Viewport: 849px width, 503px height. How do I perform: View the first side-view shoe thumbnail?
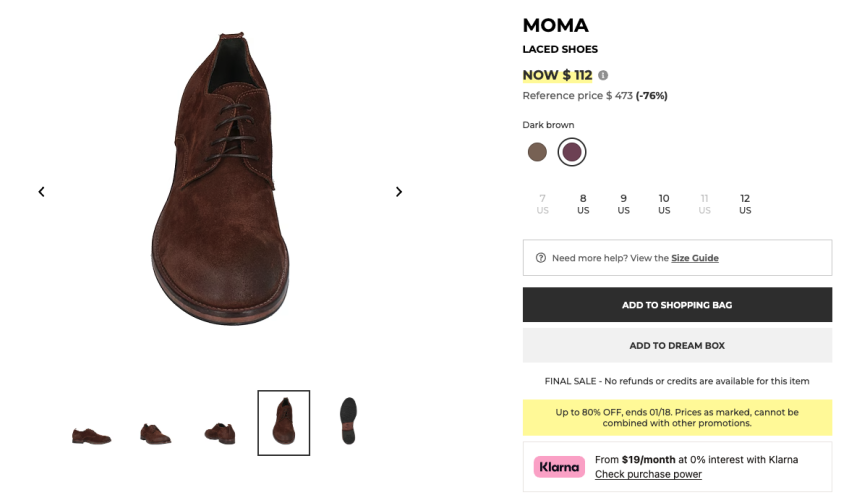(92, 434)
